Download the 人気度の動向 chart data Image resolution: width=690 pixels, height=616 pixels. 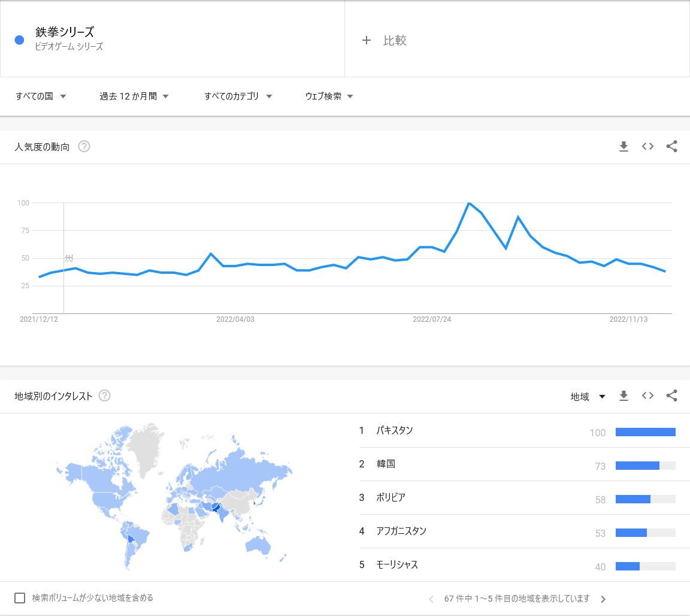(624, 147)
